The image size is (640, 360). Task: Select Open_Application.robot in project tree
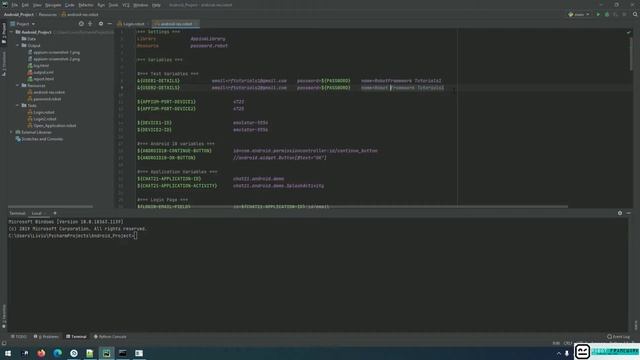click(51, 125)
